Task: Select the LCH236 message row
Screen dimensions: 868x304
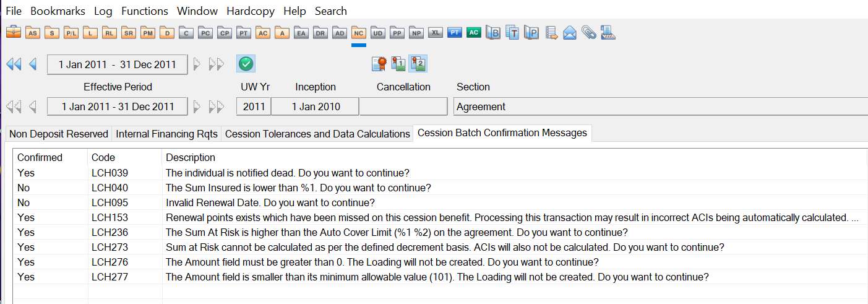Action: coord(396,232)
